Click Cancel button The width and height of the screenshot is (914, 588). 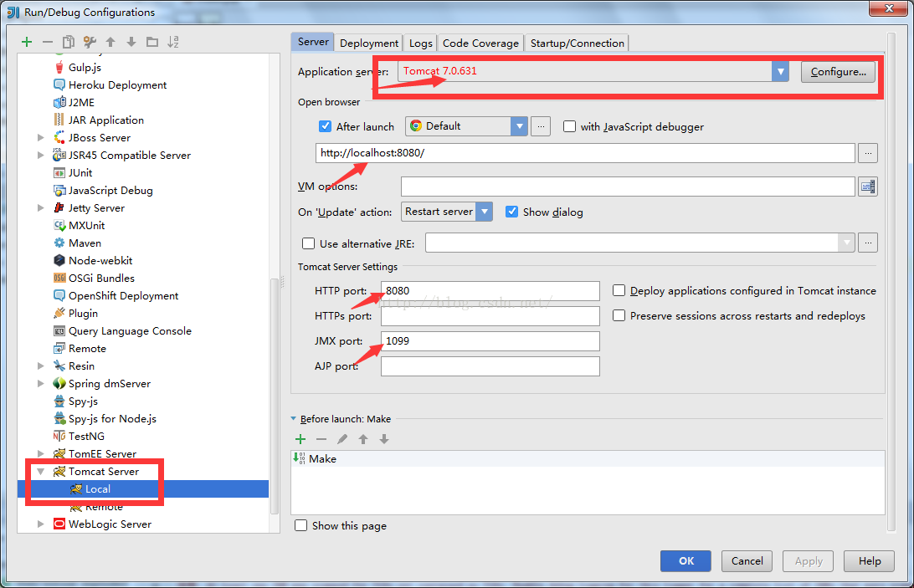(747, 560)
